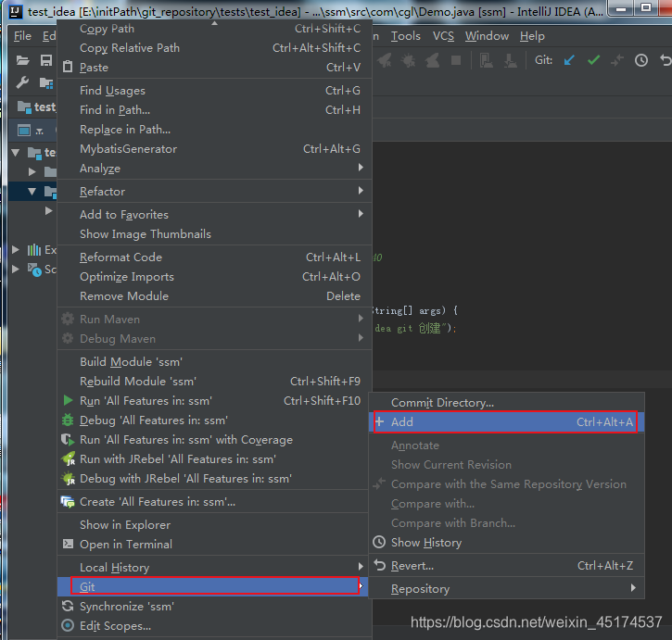Choose Show in Explorer entry
The image size is (672, 640).
pos(214,525)
